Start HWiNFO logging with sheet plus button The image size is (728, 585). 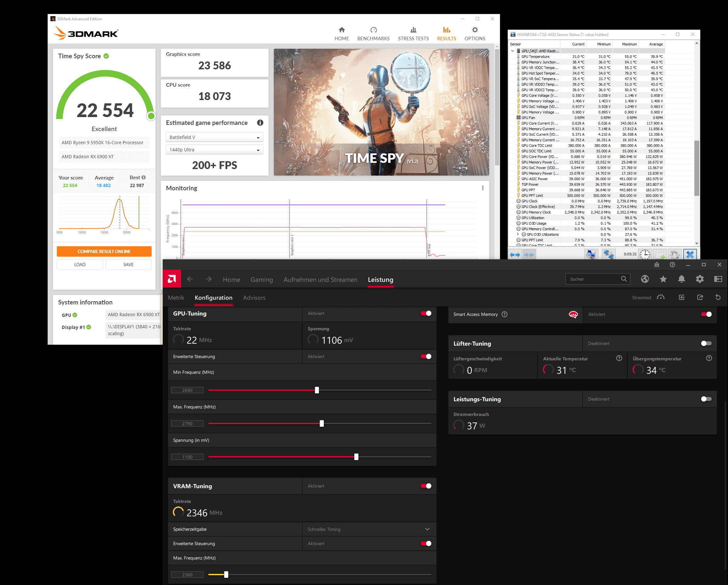pos(660,254)
